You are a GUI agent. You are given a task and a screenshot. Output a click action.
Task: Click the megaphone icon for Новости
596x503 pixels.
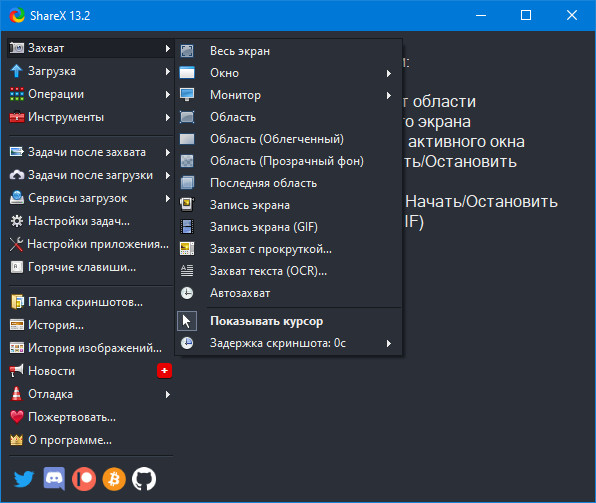pos(16,371)
